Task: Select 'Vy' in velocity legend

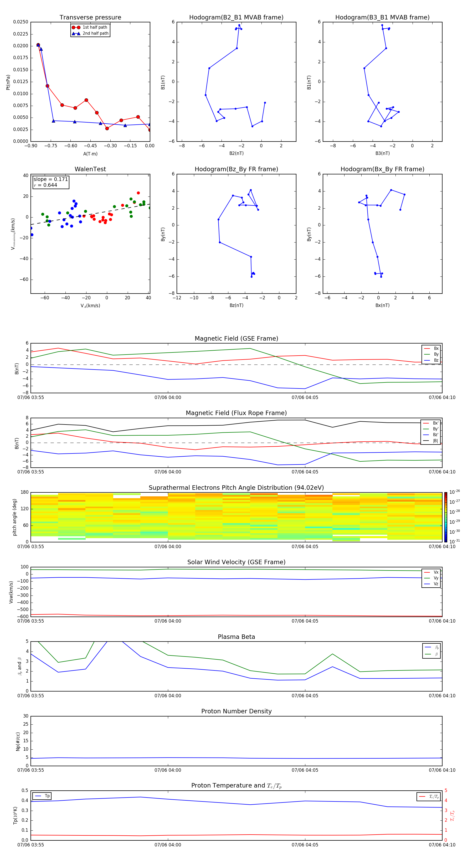Action: pyautogui.click(x=431, y=578)
